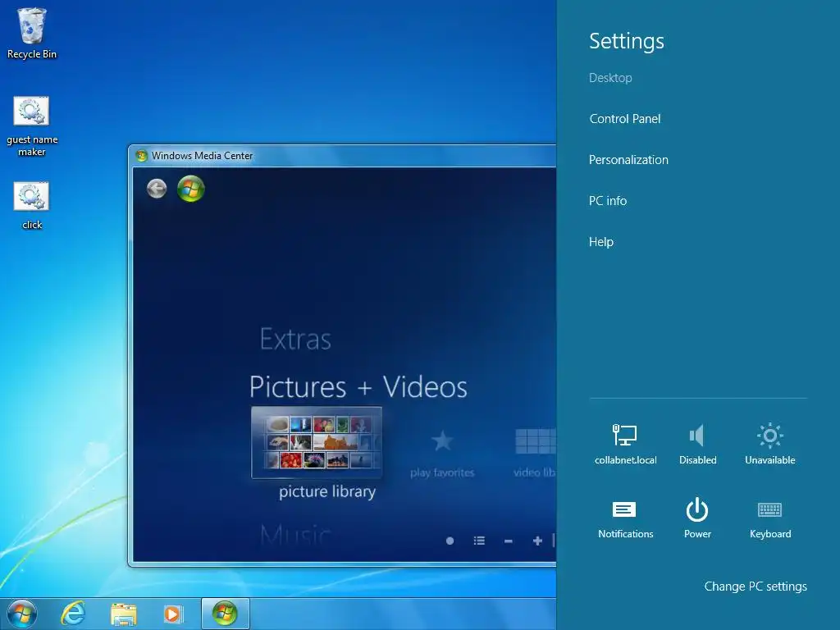Select the Extras menu heading
Image resolution: width=840 pixels, height=630 pixels.
tap(295, 339)
